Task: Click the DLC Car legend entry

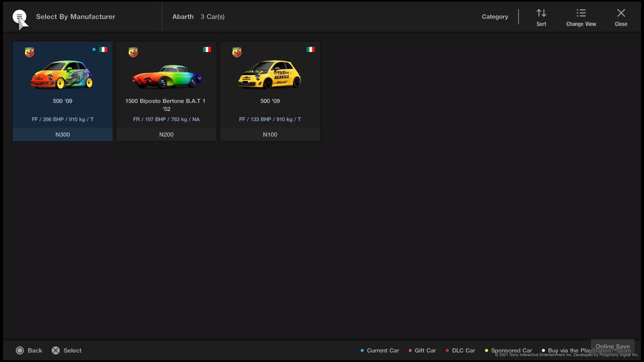Action: pos(460,350)
